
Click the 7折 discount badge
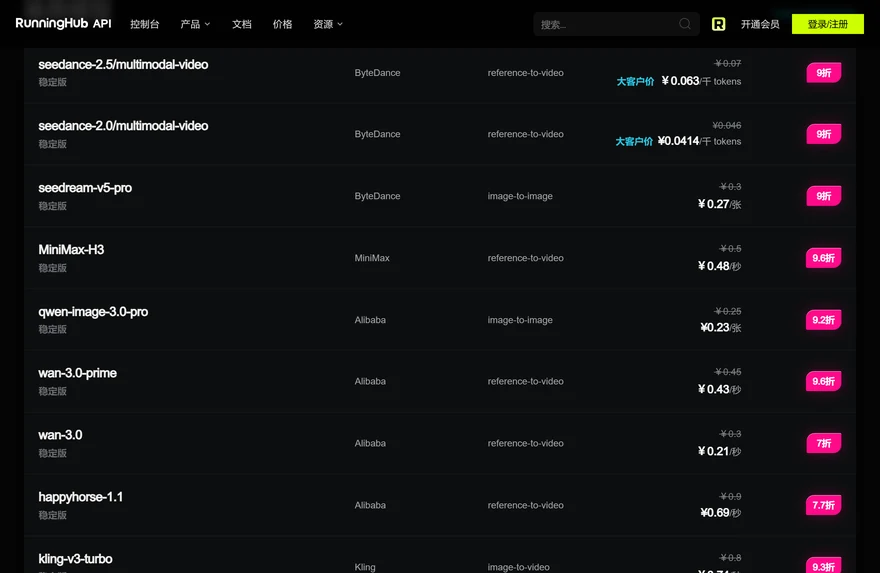(x=823, y=443)
